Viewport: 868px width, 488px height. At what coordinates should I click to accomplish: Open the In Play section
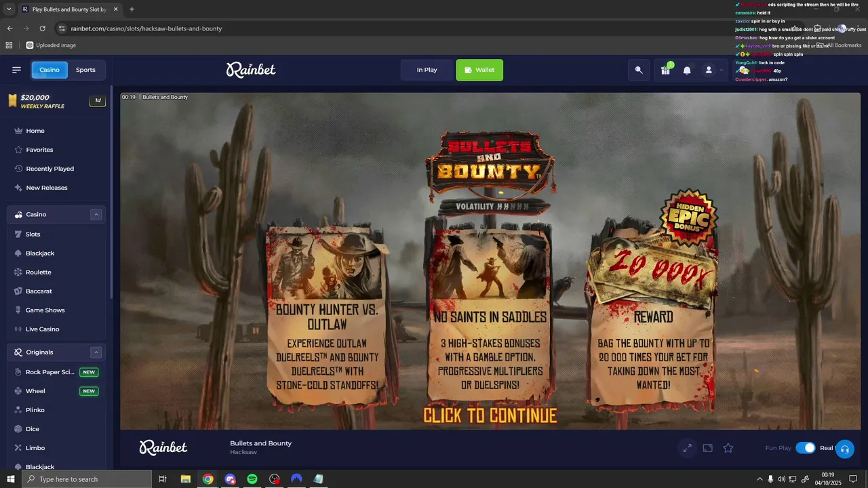point(427,70)
